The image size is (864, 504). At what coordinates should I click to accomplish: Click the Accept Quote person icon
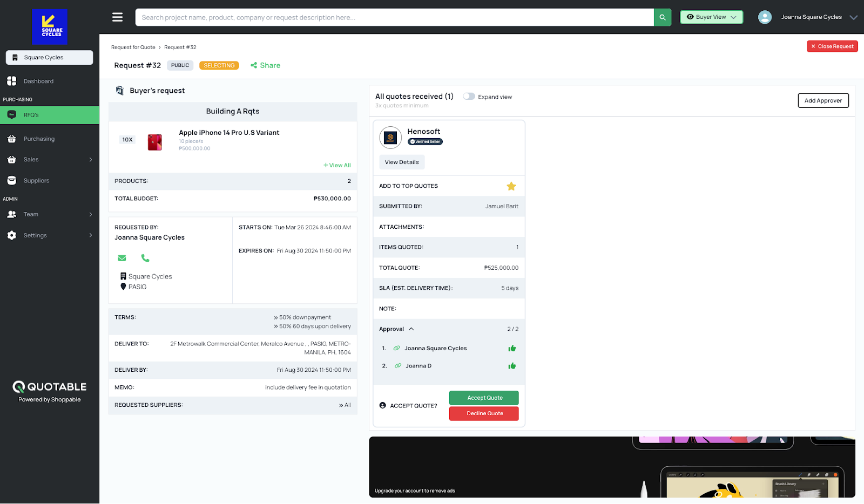point(383,405)
